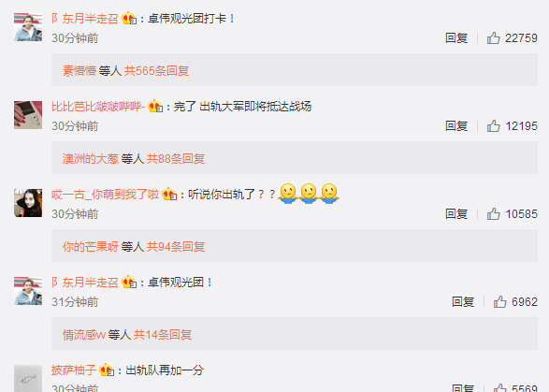Open 你的芒果呀's profile link
Screen dimensions: 549x392
point(91,247)
